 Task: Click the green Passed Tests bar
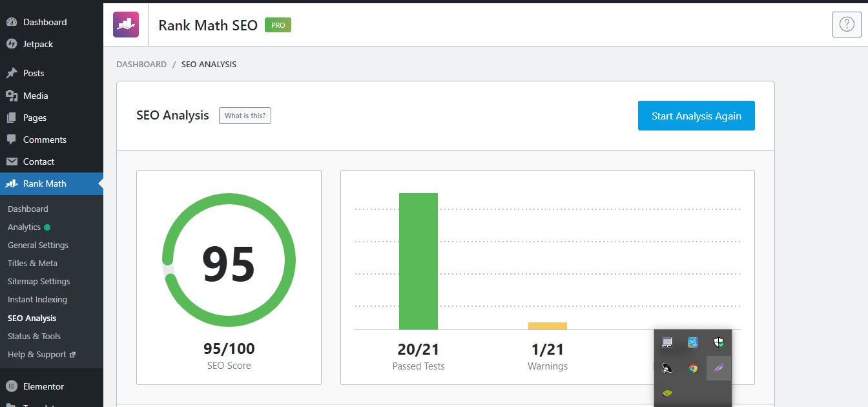[x=418, y=262]
